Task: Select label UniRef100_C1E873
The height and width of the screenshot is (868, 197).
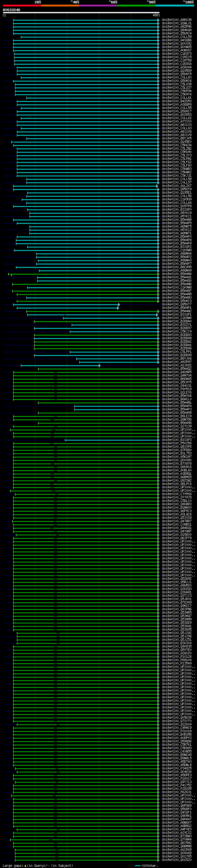Action: pos(177,54)
